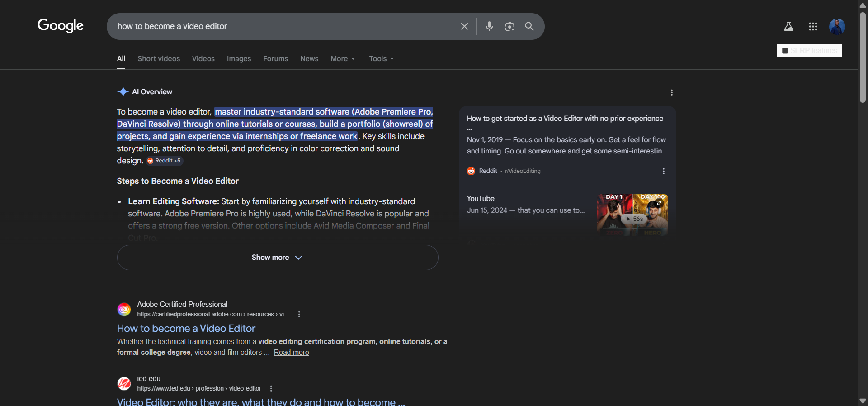The image size is (868, 406).
Task: Open Search by image camera icon
Action: tap(509, 26)
